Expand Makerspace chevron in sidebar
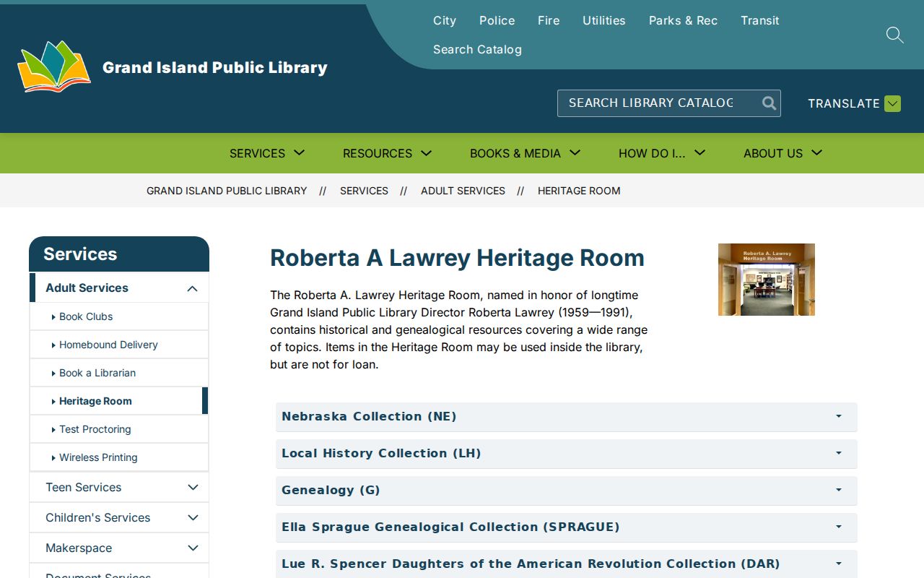The height and width of the screenshot is (578, 924). click(193, 548)
